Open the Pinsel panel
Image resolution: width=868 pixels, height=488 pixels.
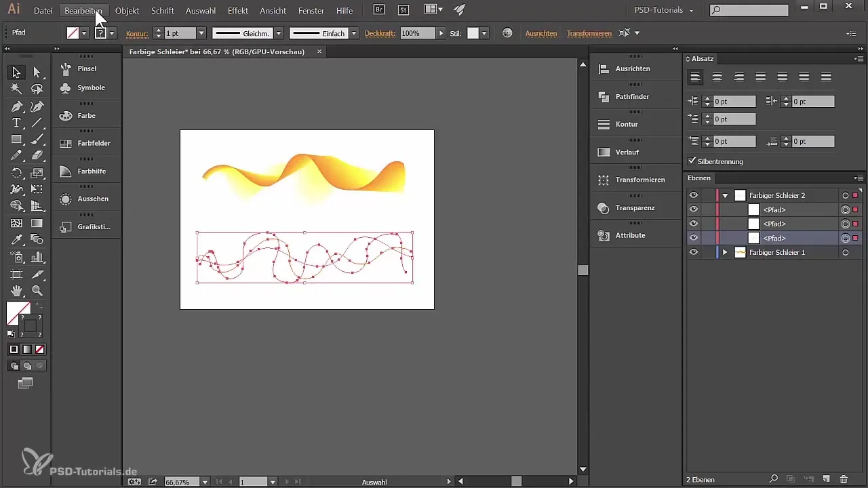(x=87, y=68)
